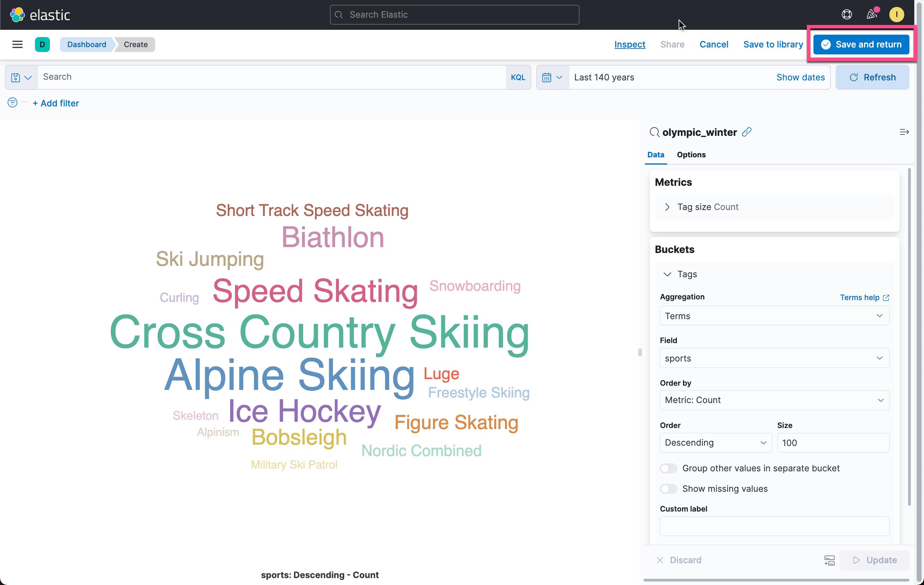Click the Military Ski Patrol tag
The image size is (924, 585).
tap(294, 465)
